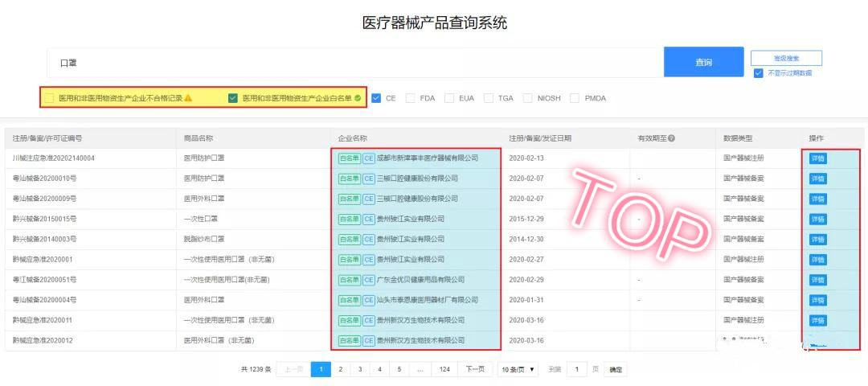Go to page 4 of results
The height and width of the screenshot is (386, 868).
point(379,369)
